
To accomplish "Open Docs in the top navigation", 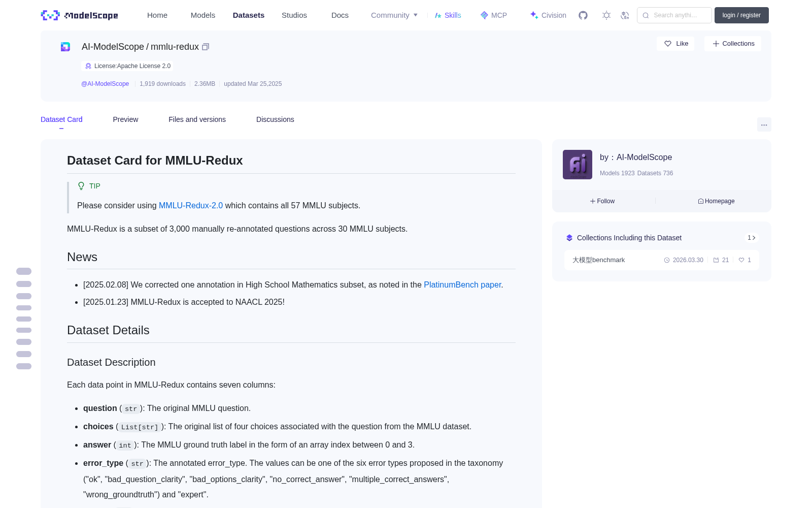I will 340,15.
